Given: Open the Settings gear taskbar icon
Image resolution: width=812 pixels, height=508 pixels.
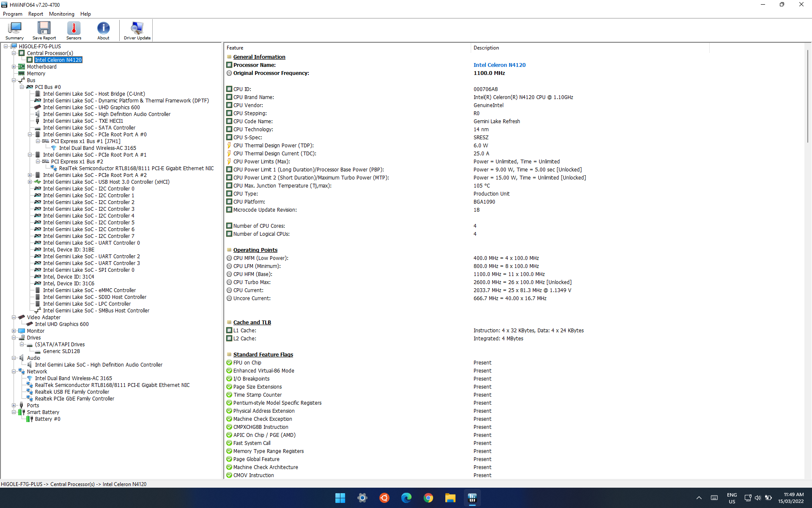Looking at the screenshot, I should pos(362,498).
